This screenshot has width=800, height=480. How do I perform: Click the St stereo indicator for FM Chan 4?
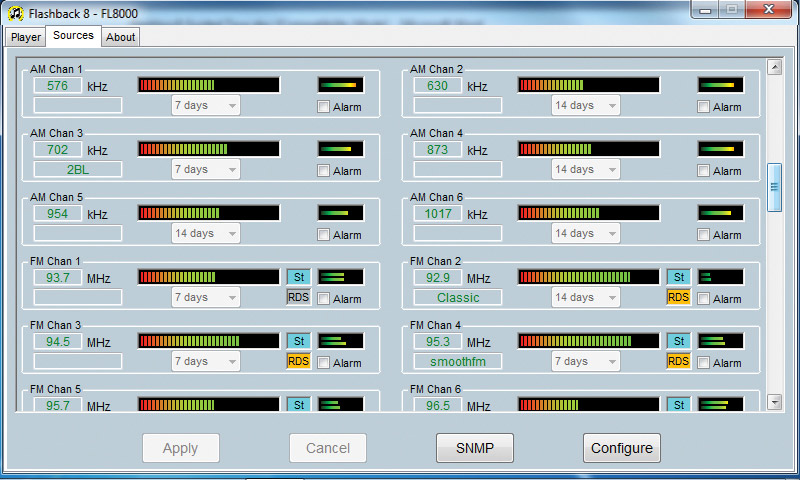(678, 341)
